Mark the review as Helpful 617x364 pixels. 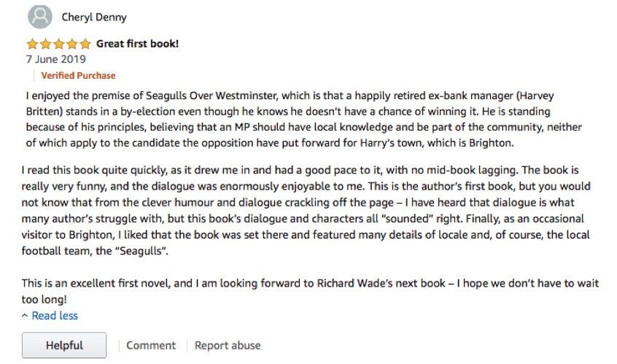pyautogui.click(x=64, y=345)
